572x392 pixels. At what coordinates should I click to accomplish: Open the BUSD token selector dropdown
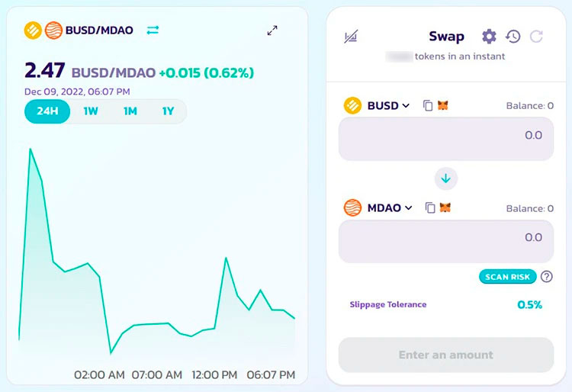coord(388,106)
